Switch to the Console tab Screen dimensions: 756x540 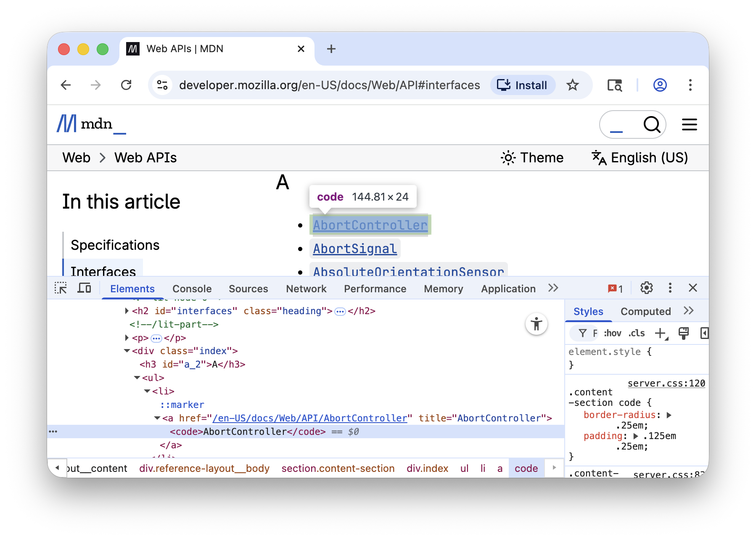click(x=192, y=289)
